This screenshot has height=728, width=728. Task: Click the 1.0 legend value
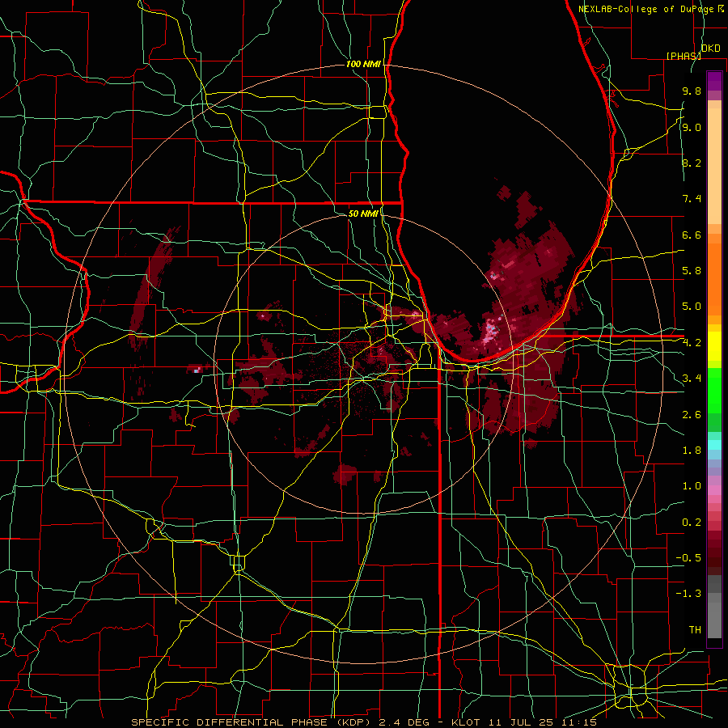click(692, 486)
